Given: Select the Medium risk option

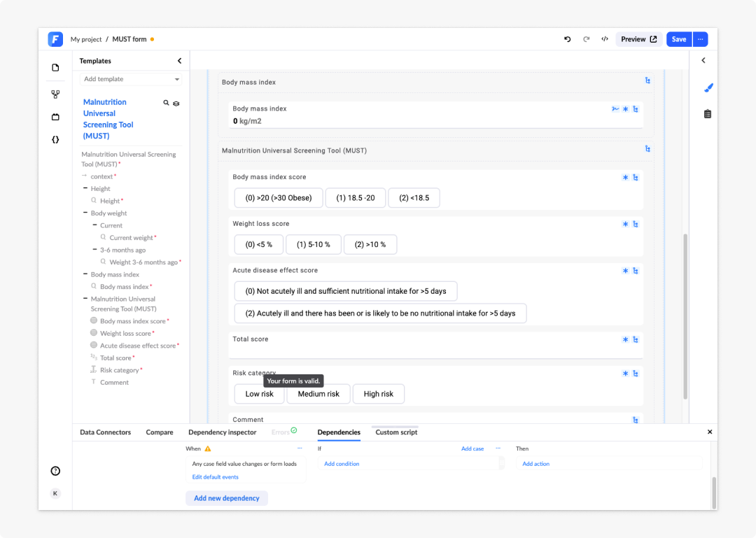Looking at the screenshot, I should 318,395.
